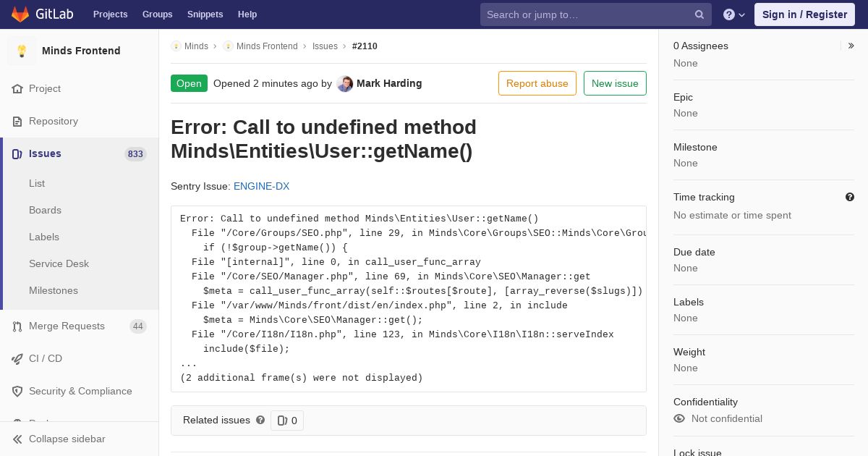Open the Boards submenu item
Image resolution: width=868 pixels, height=456 pixels.
tap(45, 210)
